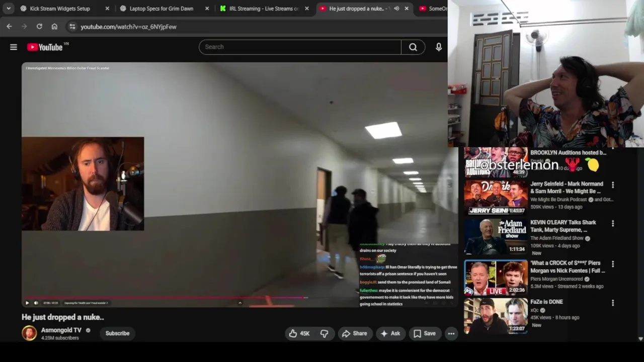The width and height of the screenshot is (644, 362).
Task: Play the video with the play button
Action: click(27, 303)
